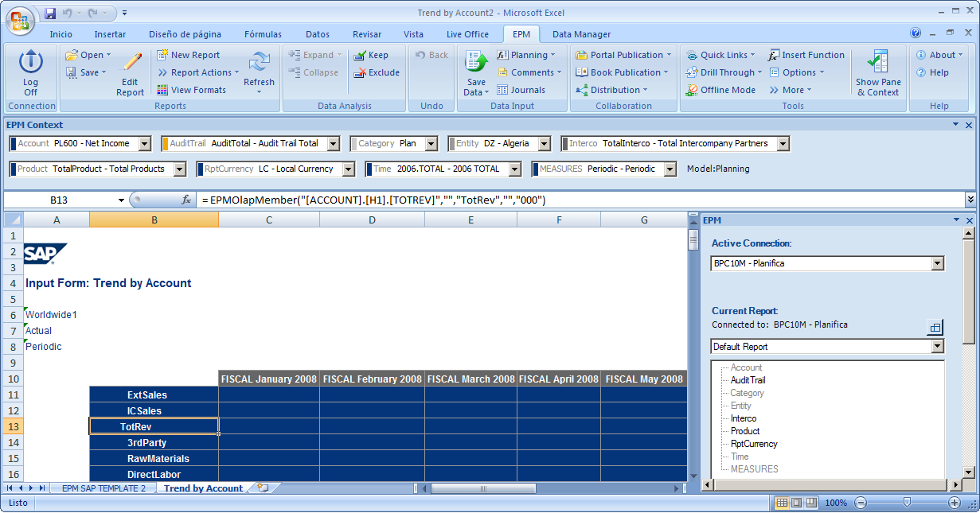Switch to Normal view in status bar

(783, 503)
